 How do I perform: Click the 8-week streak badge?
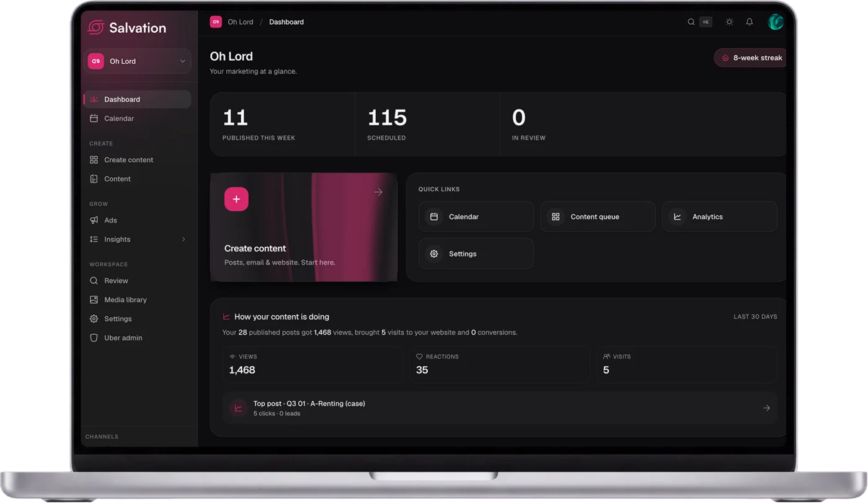tap(751, 58)
